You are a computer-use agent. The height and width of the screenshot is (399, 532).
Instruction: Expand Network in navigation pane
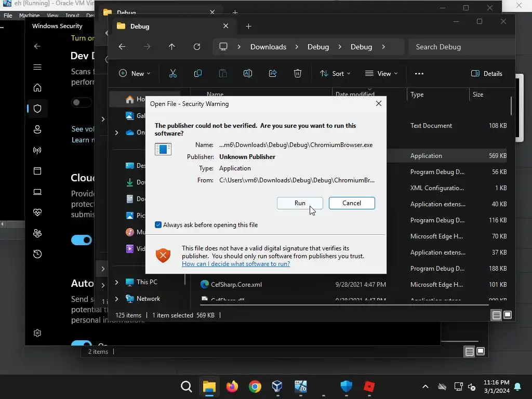pyautogui.click(x=116, y=299)
